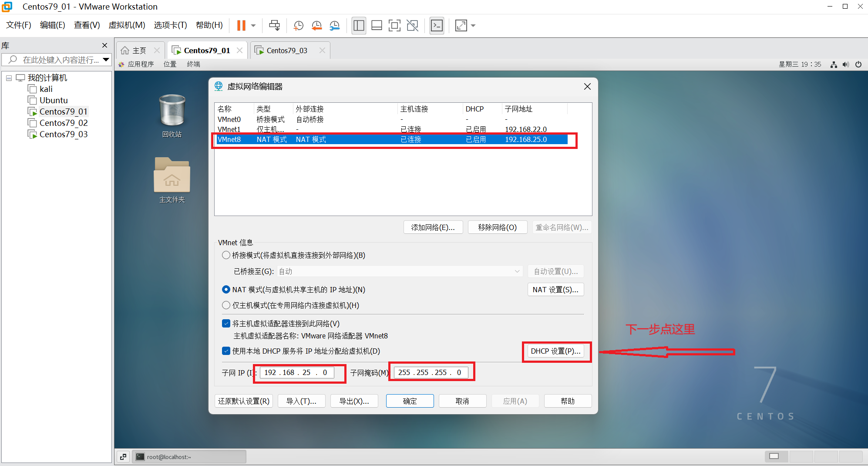Enter full screen mode icon
This screenshot has width=868, height=466.
[394, 26]
